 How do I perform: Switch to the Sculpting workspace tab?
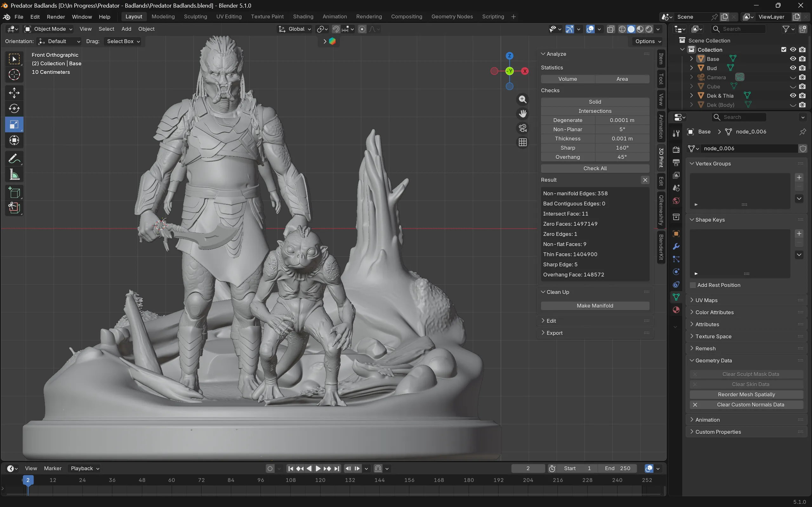coord(195,17)
